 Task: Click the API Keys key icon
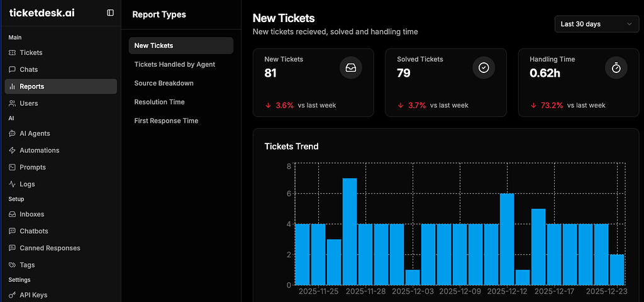pyautogui.click(x=13, y=295)
